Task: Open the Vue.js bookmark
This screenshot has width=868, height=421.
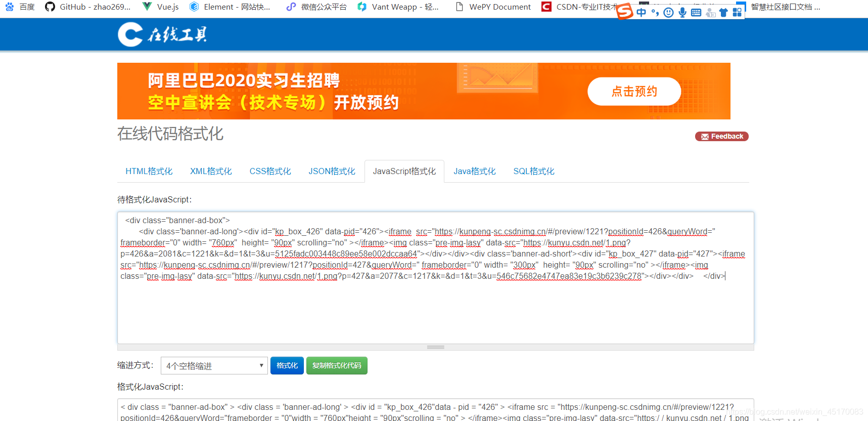Action: (x=161, y=7)
